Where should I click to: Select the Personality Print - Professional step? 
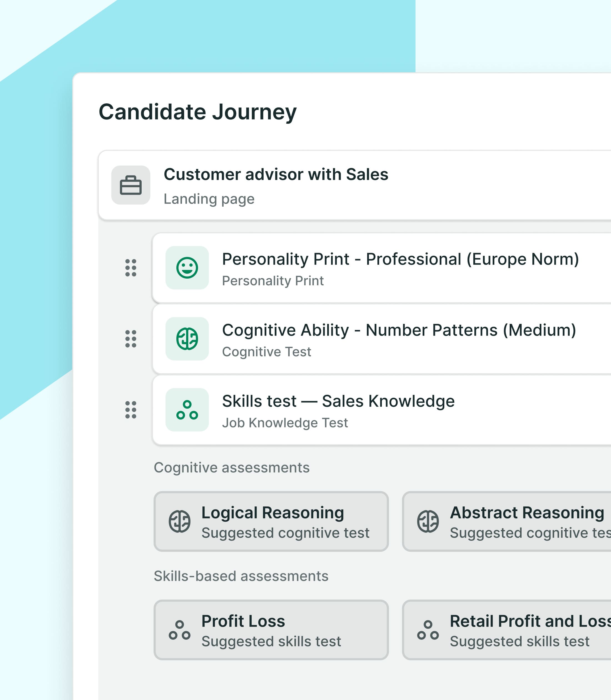(x=400, y=268)
